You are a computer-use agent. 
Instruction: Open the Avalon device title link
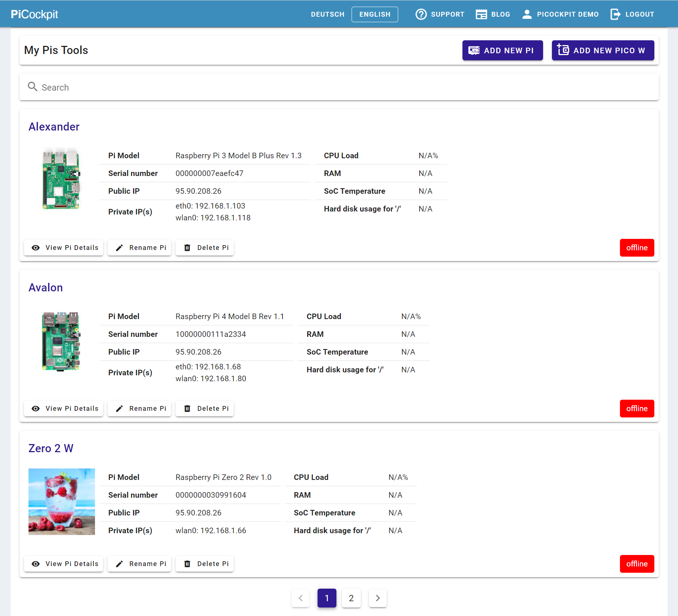45,287
